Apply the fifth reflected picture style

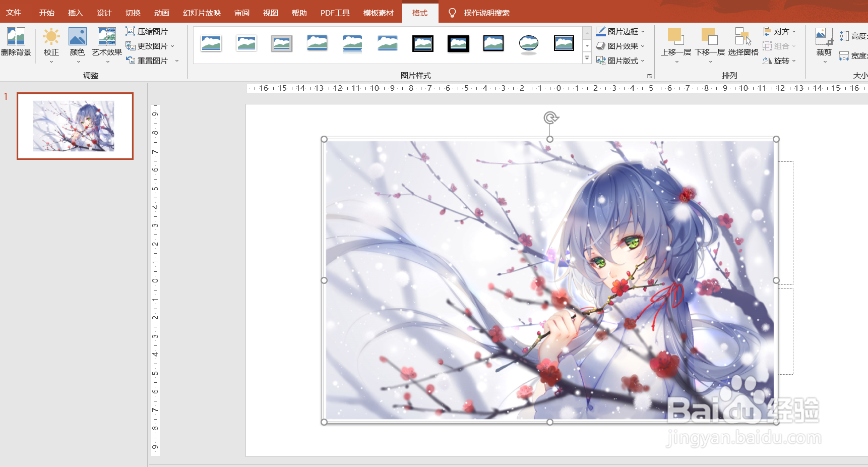[x=352, y=44]
